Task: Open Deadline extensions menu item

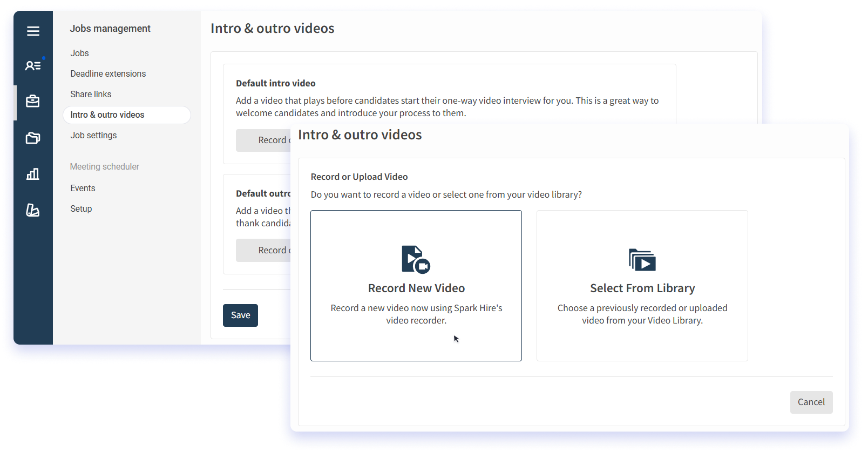Action: (108, 74)
